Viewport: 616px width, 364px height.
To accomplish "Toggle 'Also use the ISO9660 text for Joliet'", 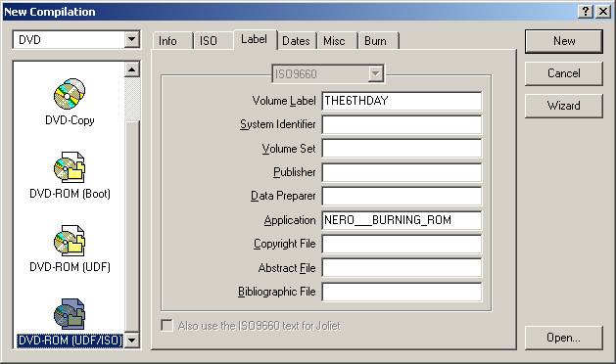I will 166,326.
